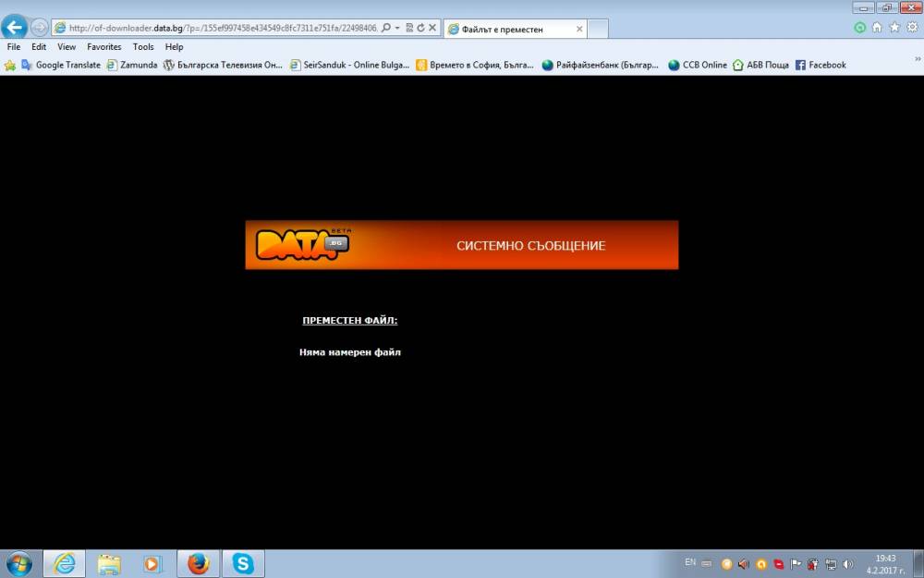Open Skype from the taskbar

(x=243, y=564)
